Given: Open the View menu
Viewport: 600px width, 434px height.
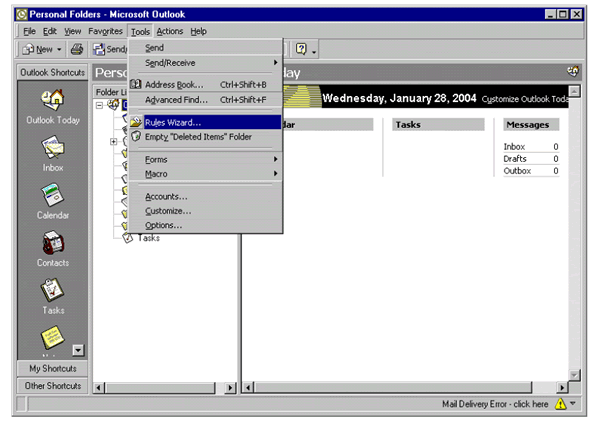Looking at the screenshot, I should tap(72, 31).
